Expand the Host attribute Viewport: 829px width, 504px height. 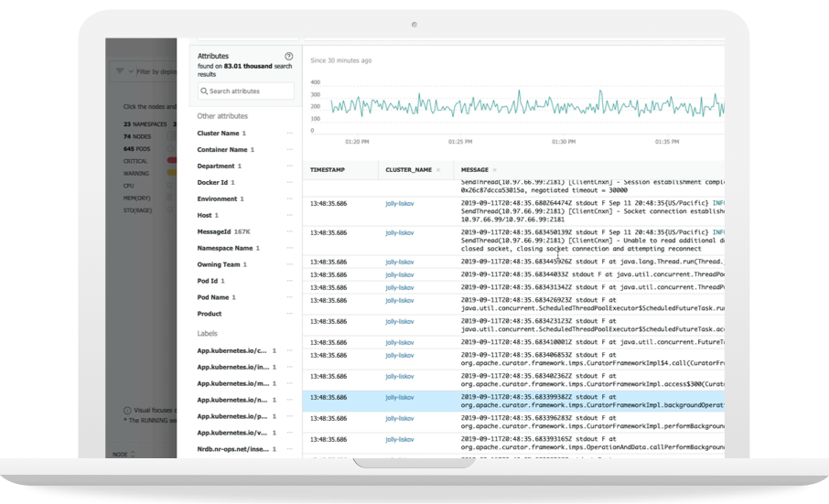[x=205, y=216]
